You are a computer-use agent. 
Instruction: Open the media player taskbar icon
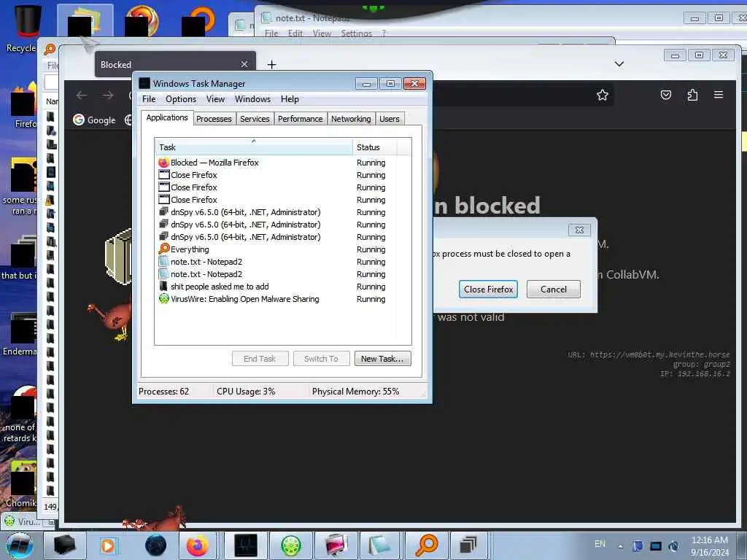(108, 545)
